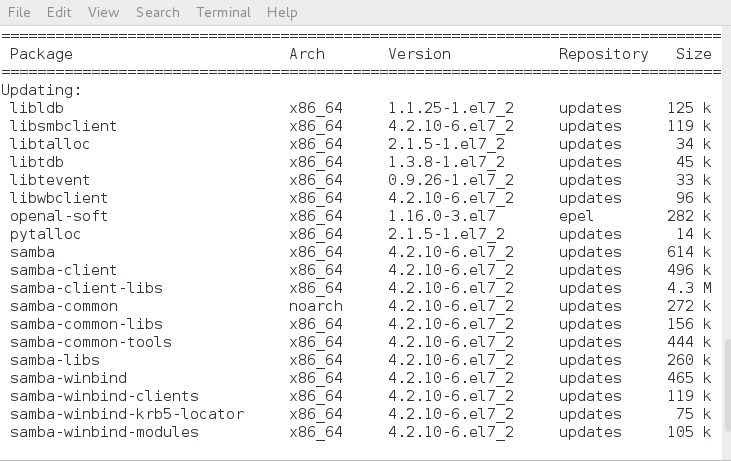
Task: Click the Version column header text
Action: coord(419,54)
